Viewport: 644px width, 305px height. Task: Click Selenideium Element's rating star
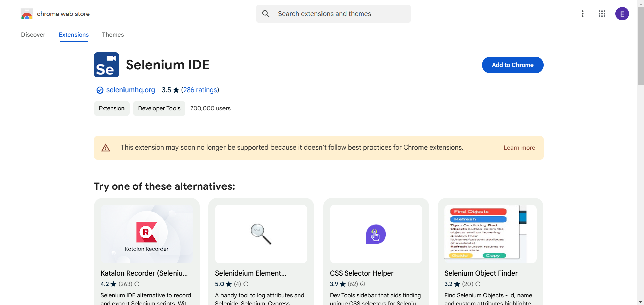[x=229, y=284]
